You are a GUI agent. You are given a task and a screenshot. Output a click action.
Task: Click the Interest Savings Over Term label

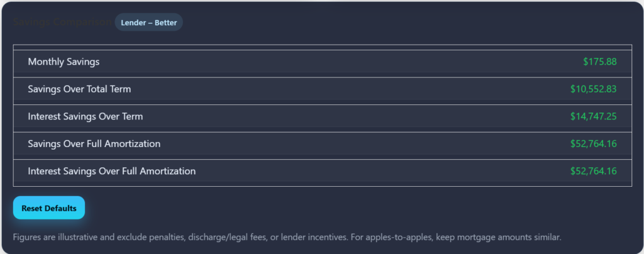pos(86,116)
